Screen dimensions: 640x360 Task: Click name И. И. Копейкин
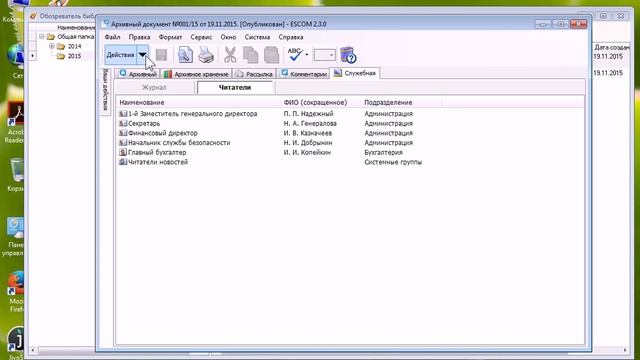coord(307,152)
